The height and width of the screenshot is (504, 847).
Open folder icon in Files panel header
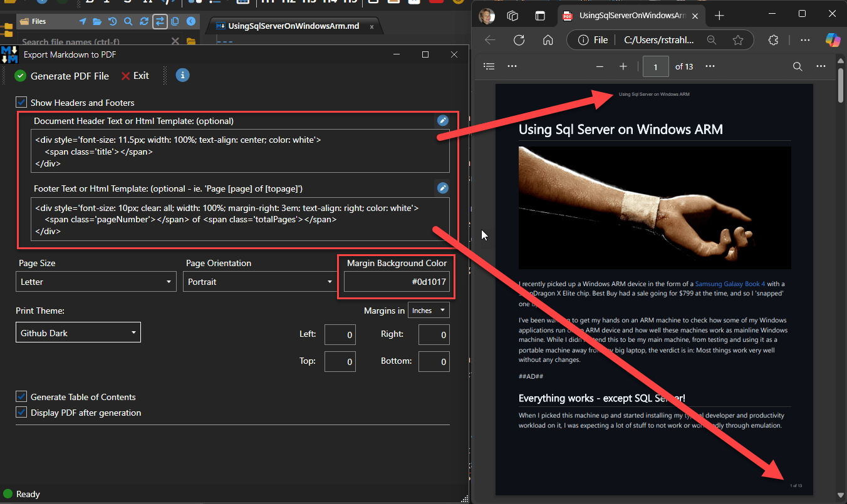97,21
